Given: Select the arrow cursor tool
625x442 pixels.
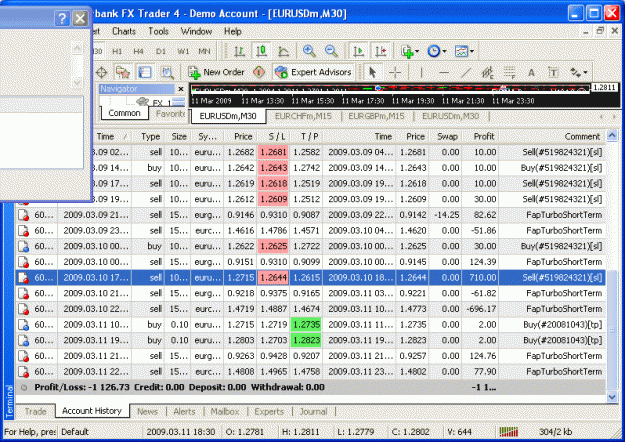Looking at the screenshot, I should pyautogui.click(x=372, y=72).
